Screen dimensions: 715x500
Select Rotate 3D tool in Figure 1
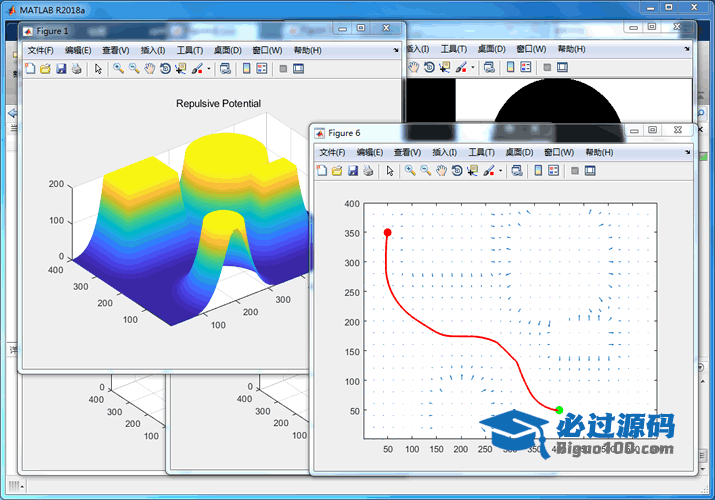165,69
